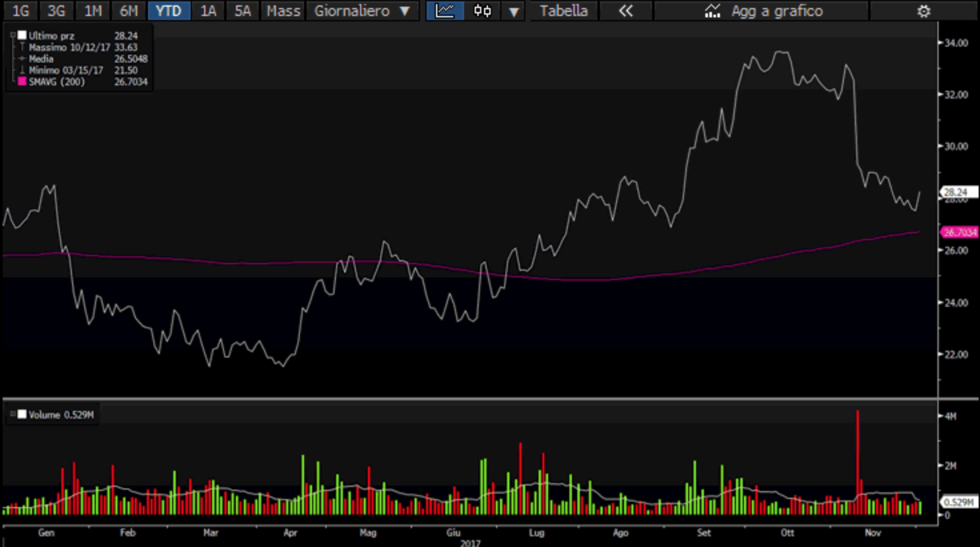This screenshot has height=547, width=980.
Task: Click the Massimo high marker icon in legend
Action: 22,47
